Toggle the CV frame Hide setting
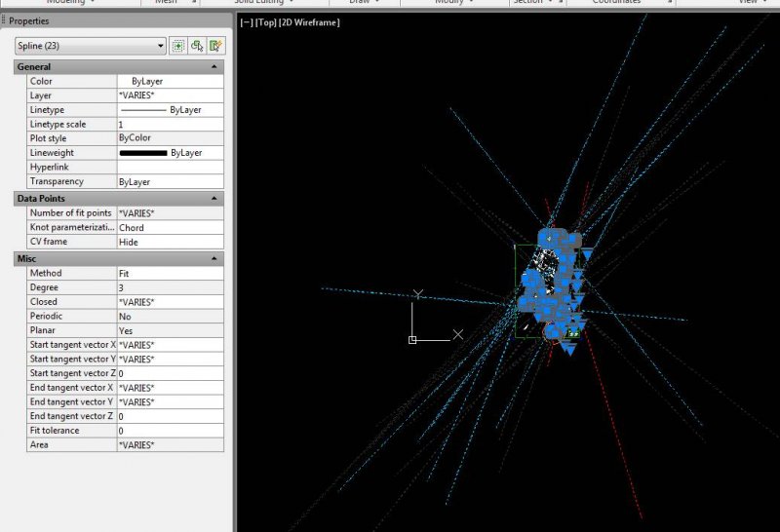The width and height of the screenshot is (780, 532). tap(170, 242)
